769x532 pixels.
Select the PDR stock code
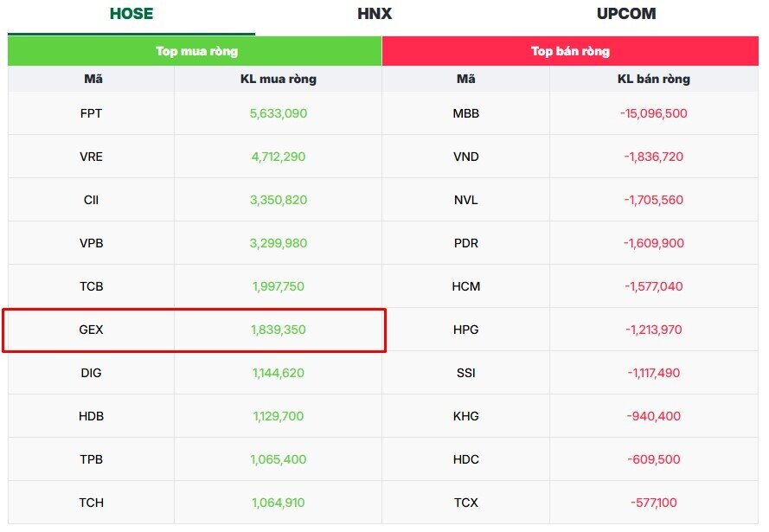[x=466, y=243]
